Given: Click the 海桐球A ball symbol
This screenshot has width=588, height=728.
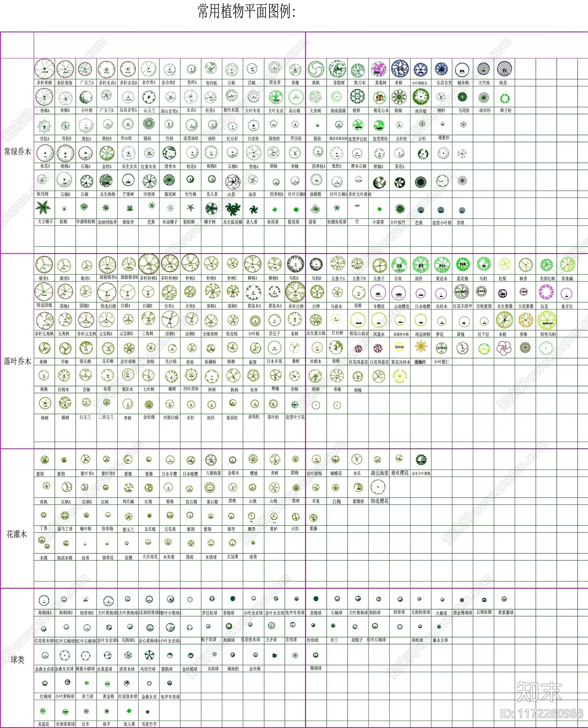Looking at the screenshot, I should 44,601.
